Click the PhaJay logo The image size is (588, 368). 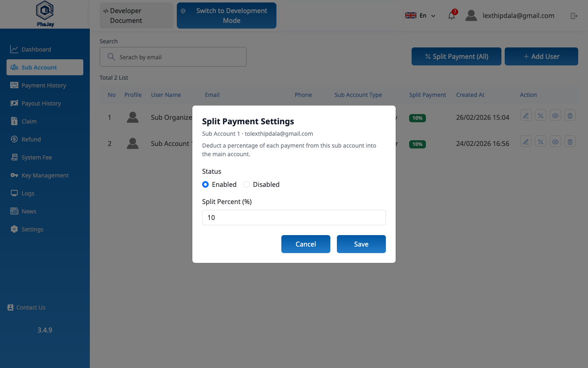45,14
